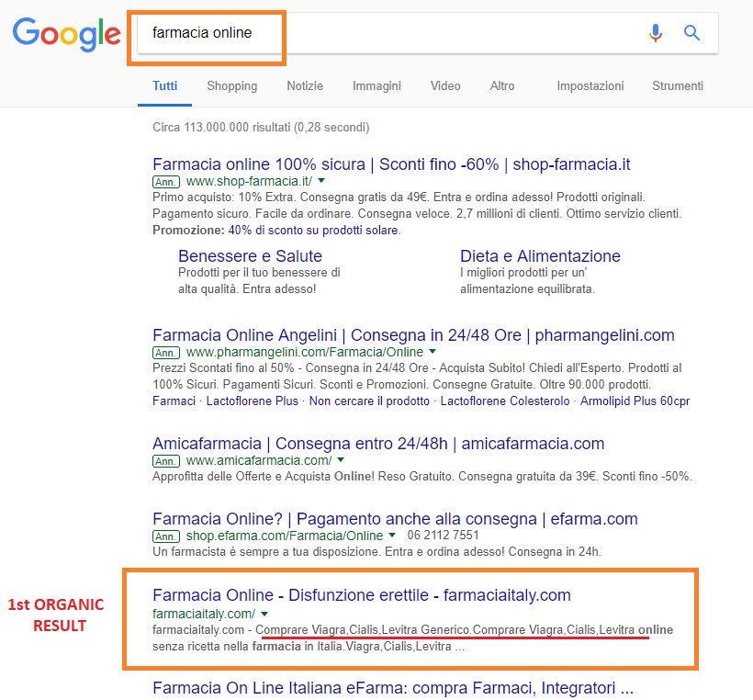Image resolution: width=753 pixels, height=700 pixels.
Task: Click the 'Ann.' badge beside shop-farmacia.it
Action: [166, 182]
